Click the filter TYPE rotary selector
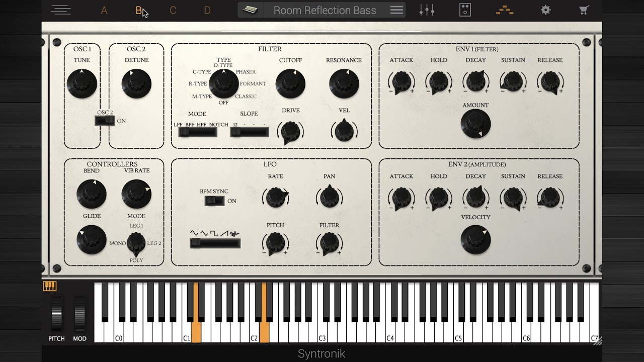Viewport: 644px width, 362px height. point(224,83)
